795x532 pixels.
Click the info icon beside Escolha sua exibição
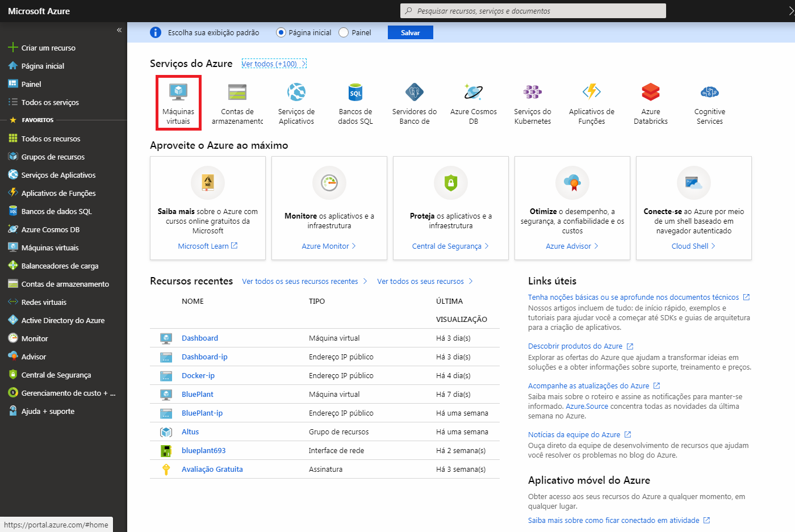tap(156, 32)
